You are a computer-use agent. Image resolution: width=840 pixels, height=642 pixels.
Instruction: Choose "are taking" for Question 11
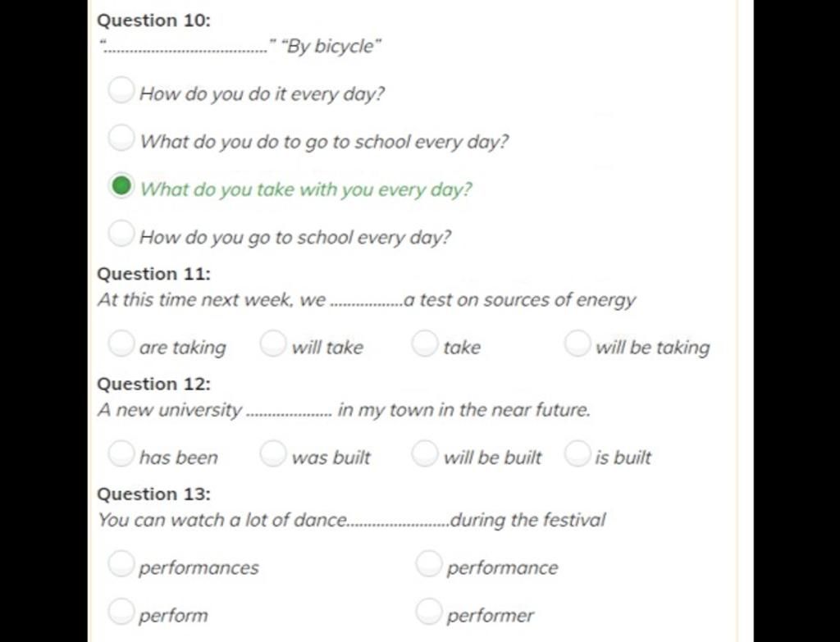click(121, 344)
